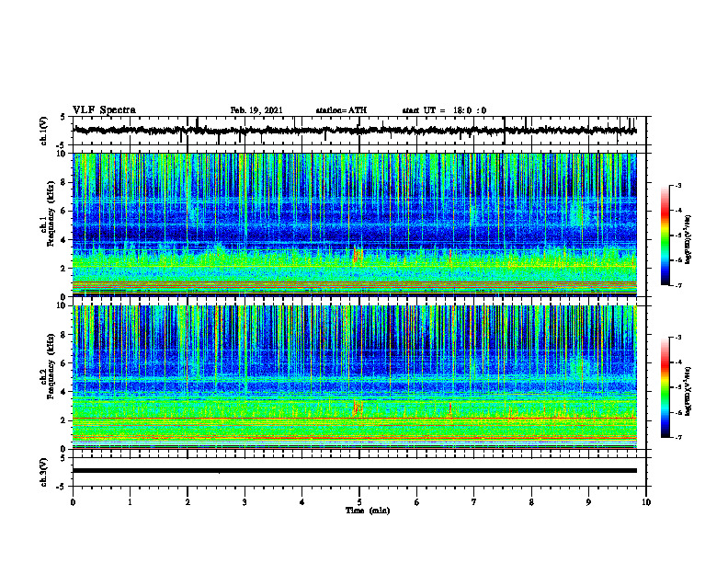
Task: Click the ch.3 flat black voltage trace
Action: coord(355,471)
